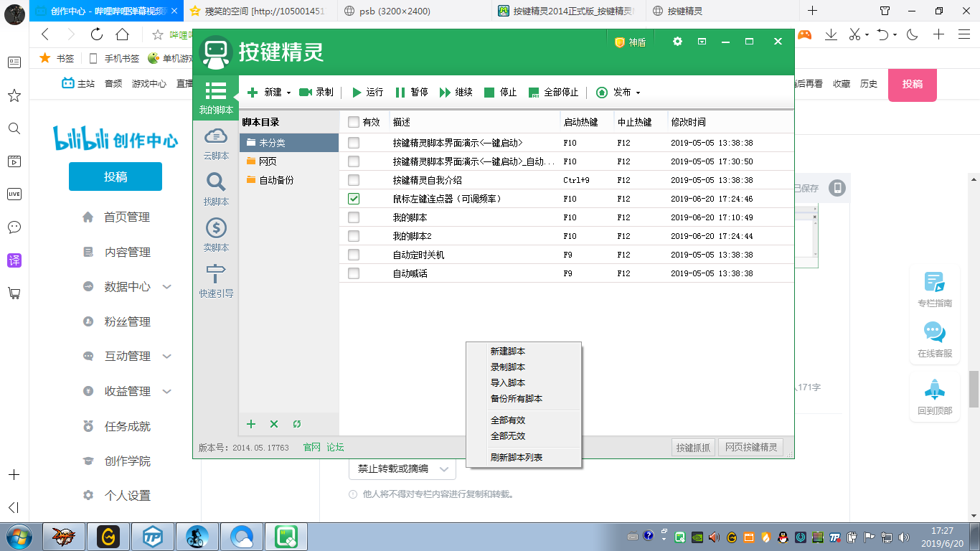This screenshot has width=980, height=551.
Task: Open 按键精灵 title bar dropdown menu icon
Action: [x=702, y=42]
